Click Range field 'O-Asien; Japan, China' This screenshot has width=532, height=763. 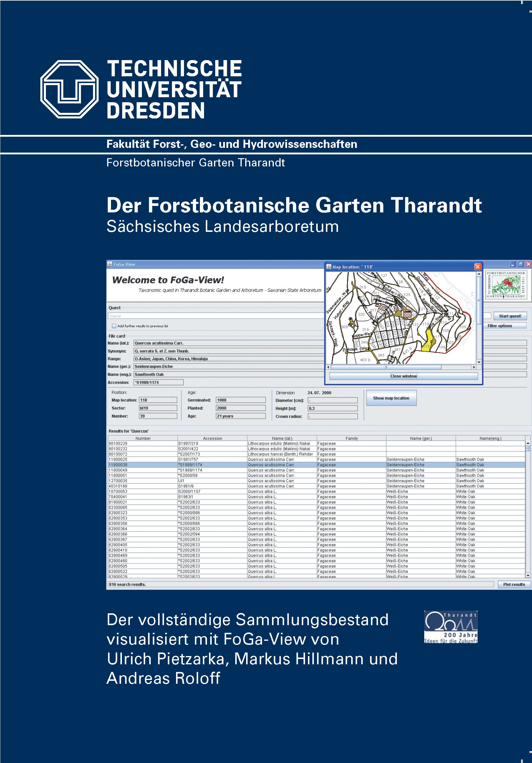[x=229, y=359]
